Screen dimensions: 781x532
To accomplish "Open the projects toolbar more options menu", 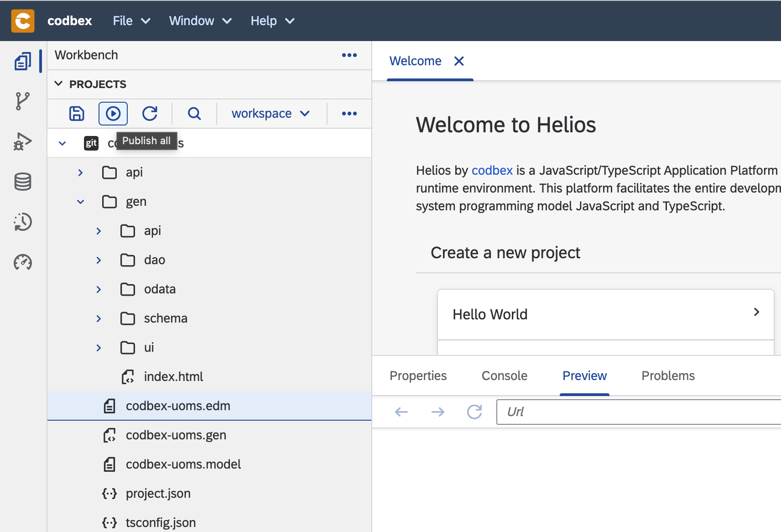I will tap(349, 113).
